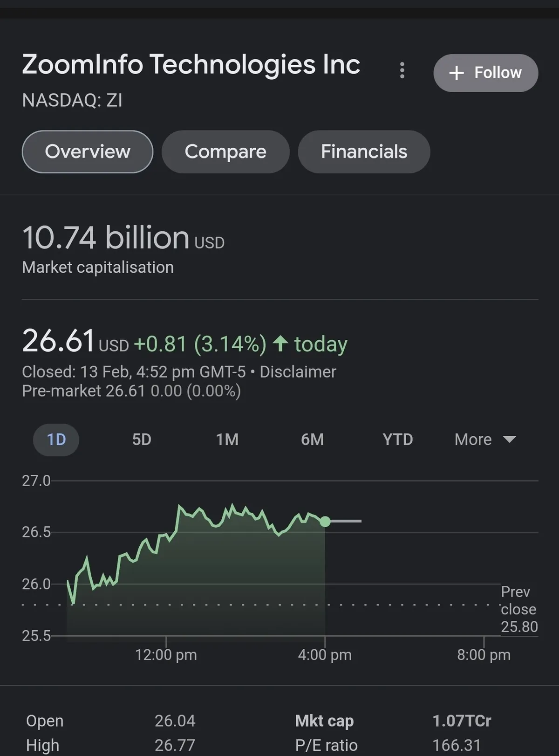Screen dimensions: 559x756
Task: Select the 1D chart range
Action: (x=56, y=440)
